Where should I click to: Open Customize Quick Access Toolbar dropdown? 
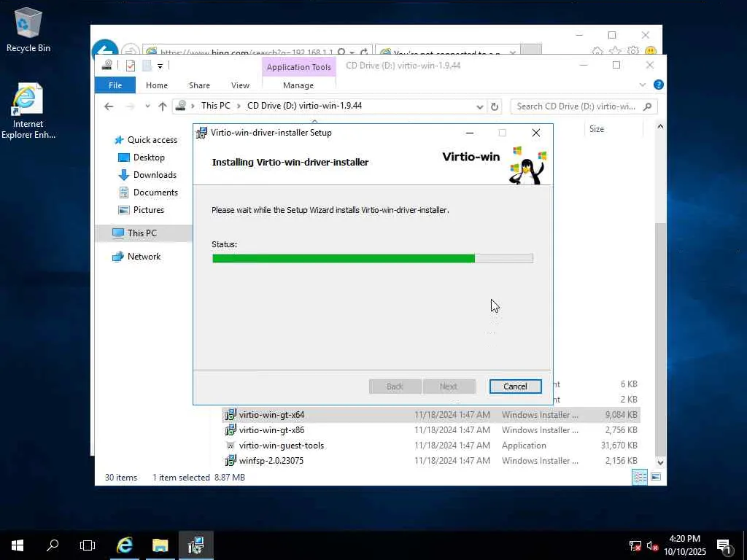[x=160, y=66]
